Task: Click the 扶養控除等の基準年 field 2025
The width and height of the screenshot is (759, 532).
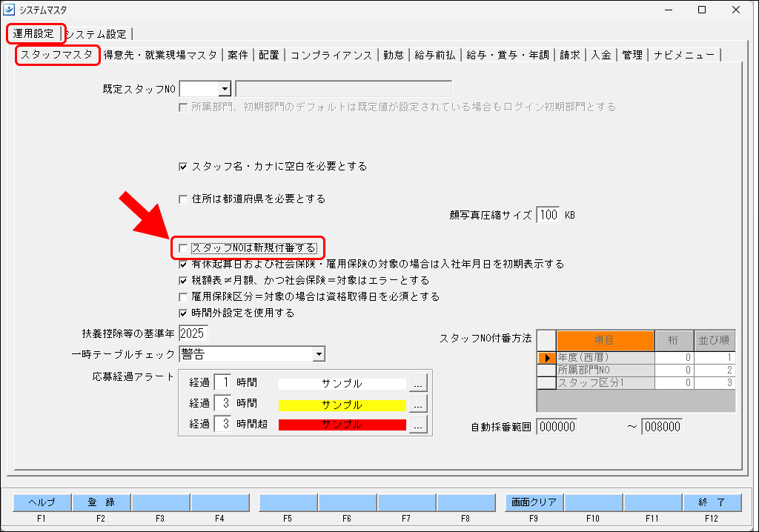Action: click(x=193, y=333)
